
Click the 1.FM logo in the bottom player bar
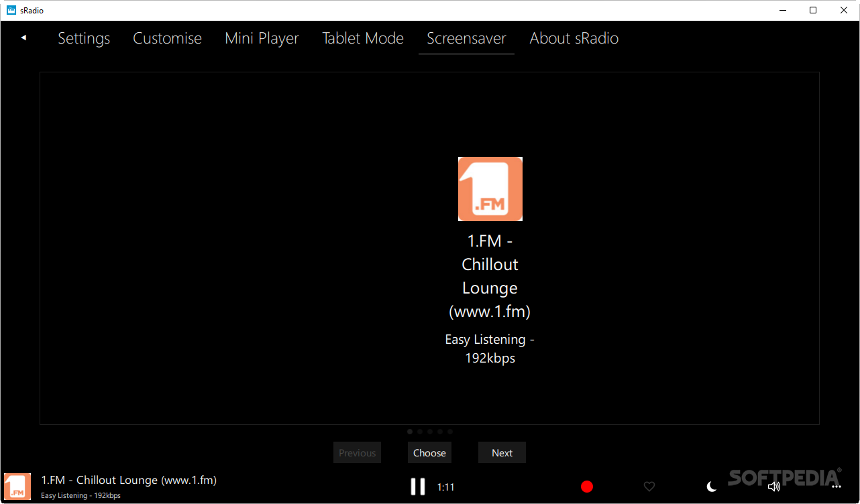17,487
